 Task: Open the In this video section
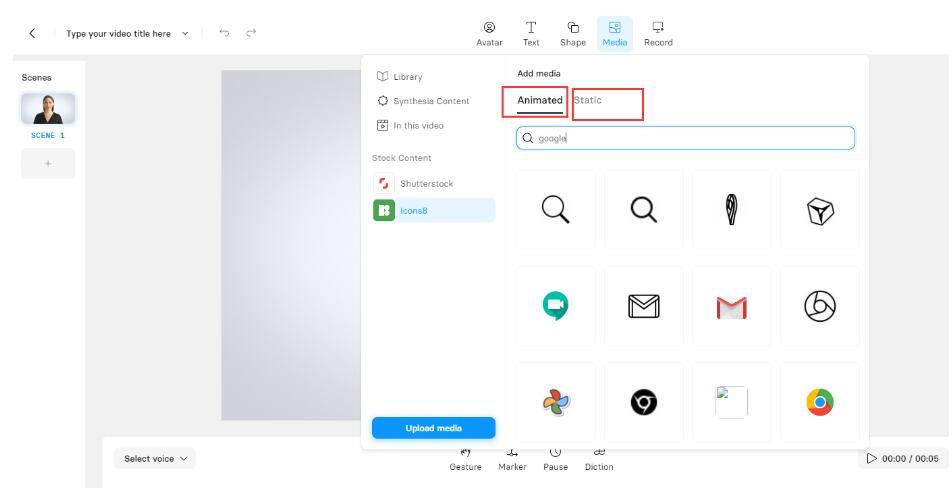410,126
